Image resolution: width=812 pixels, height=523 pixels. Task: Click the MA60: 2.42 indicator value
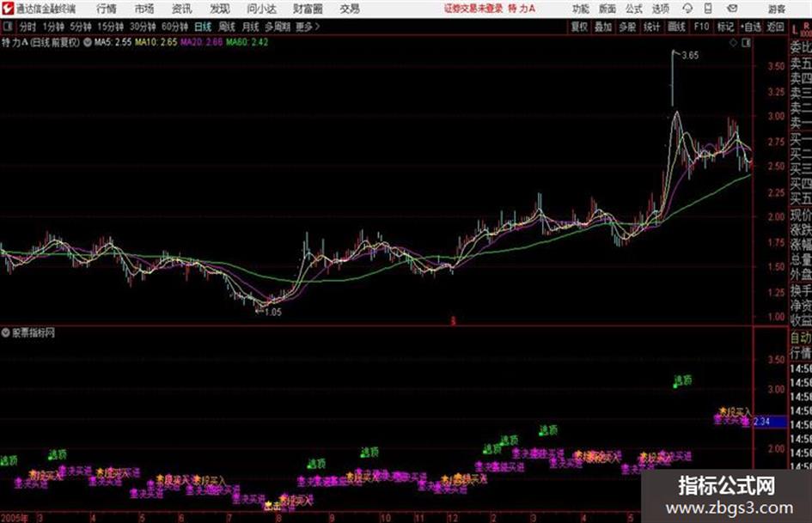pos(247,42)
